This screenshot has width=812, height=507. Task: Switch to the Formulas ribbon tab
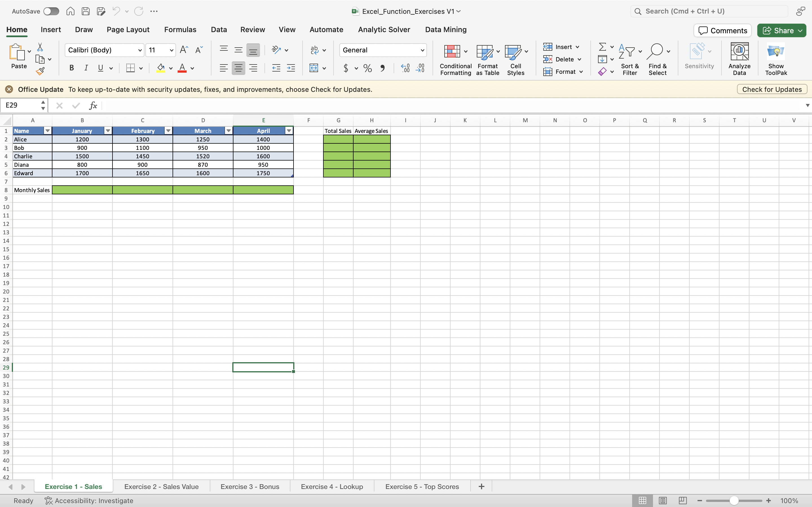[180, 30]
